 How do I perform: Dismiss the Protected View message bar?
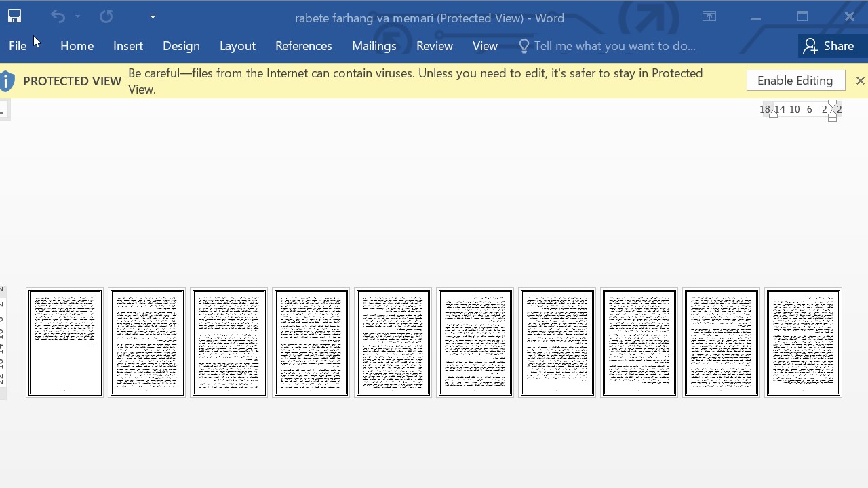point(860,81)
